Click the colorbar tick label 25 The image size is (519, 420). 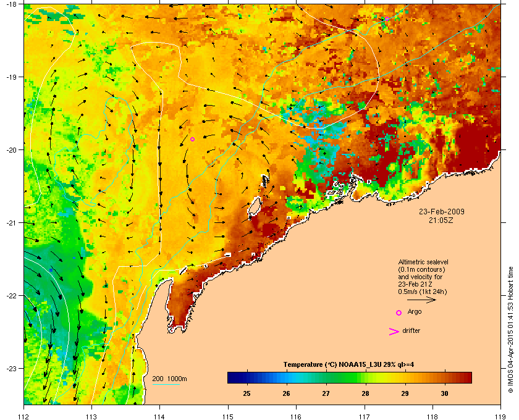pos(247,393)
